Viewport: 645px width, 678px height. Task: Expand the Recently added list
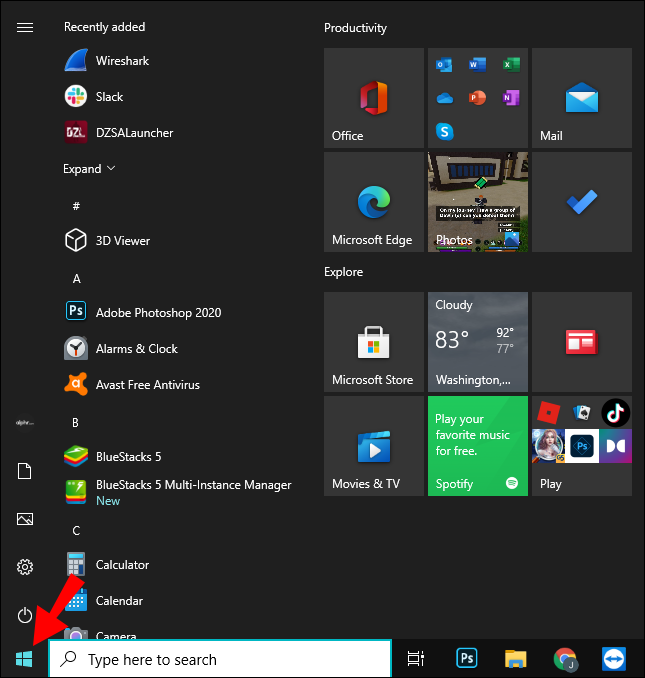pos(89,169)
